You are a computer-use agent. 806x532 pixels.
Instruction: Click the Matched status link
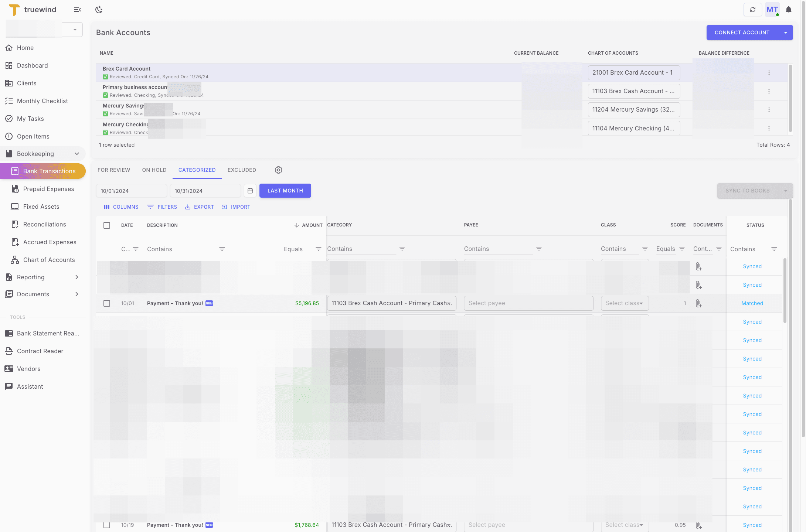[x=752, y=303]
